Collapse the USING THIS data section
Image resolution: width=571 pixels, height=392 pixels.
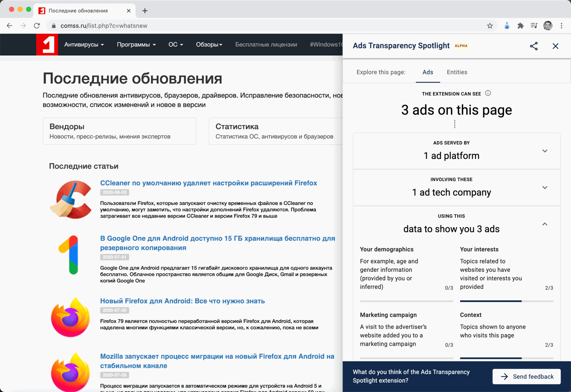pyautogui.click(x=545, y=223)
